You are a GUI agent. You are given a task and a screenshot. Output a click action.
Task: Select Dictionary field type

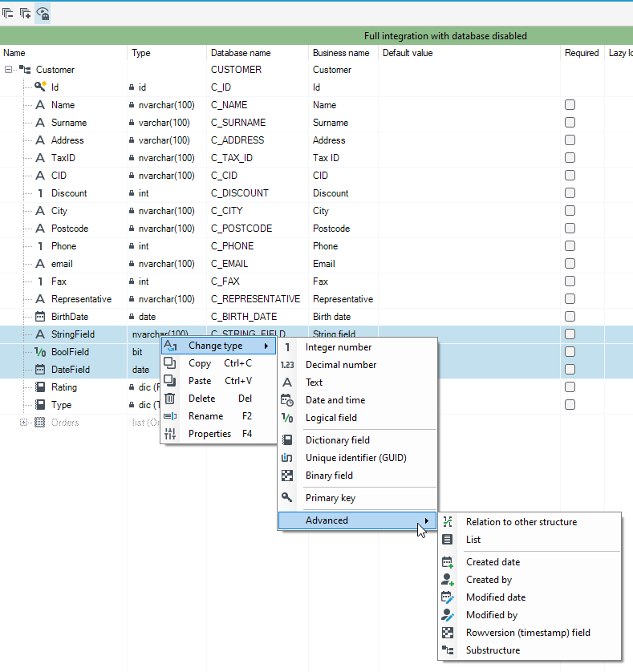[357, 440]
